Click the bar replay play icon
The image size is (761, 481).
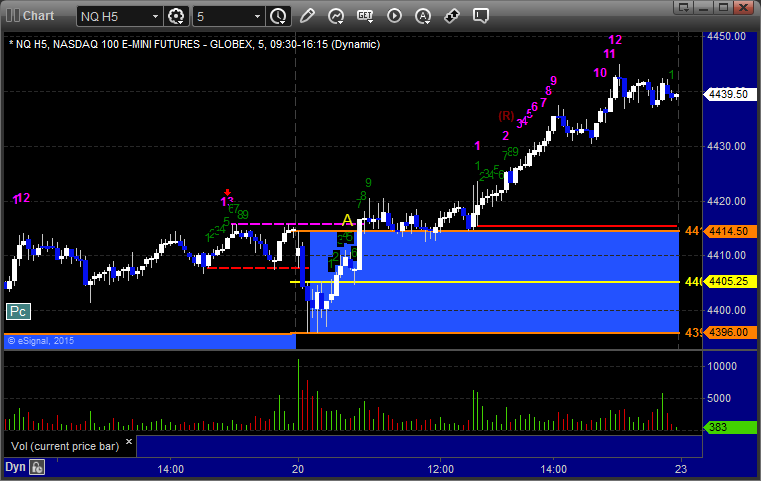(x=394, y=16)
